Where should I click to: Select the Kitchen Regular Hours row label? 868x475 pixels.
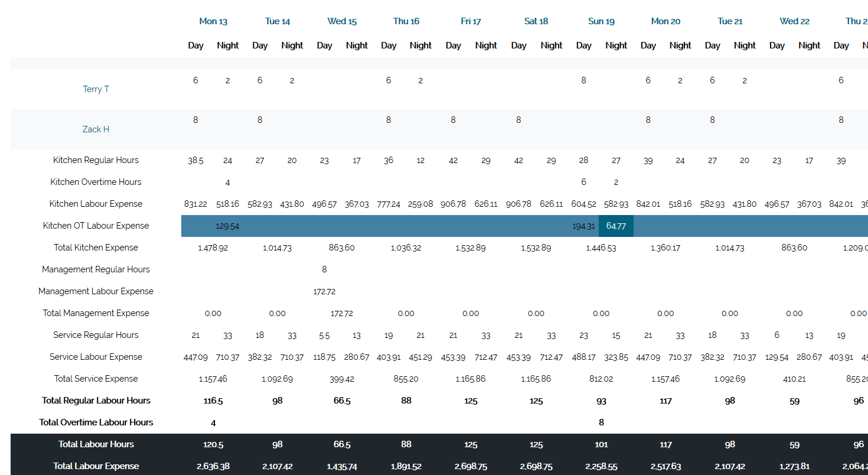[96, 160]
